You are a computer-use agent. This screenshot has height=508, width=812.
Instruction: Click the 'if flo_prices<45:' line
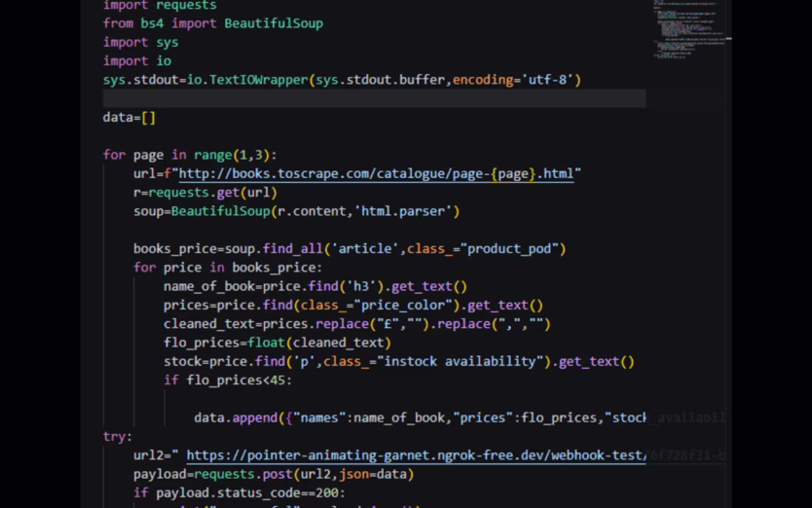click(x=228, y=380)
